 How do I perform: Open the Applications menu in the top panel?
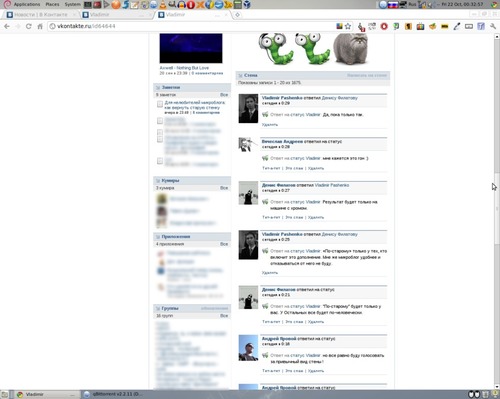tap(27, 4)
